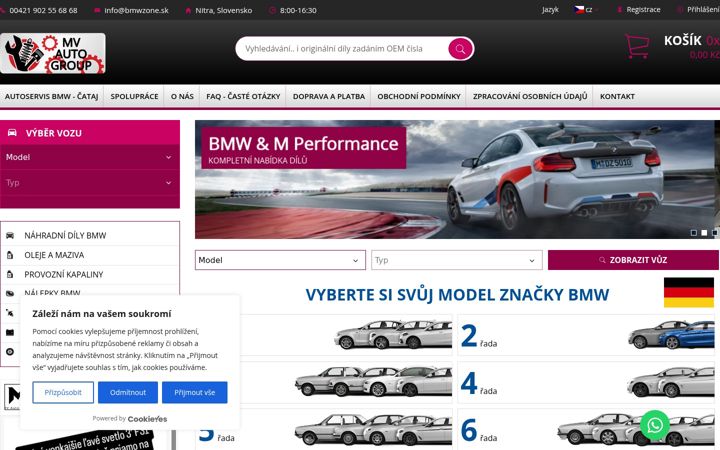Click the phone number 00421 902 55 68 68

coord(43,10)
